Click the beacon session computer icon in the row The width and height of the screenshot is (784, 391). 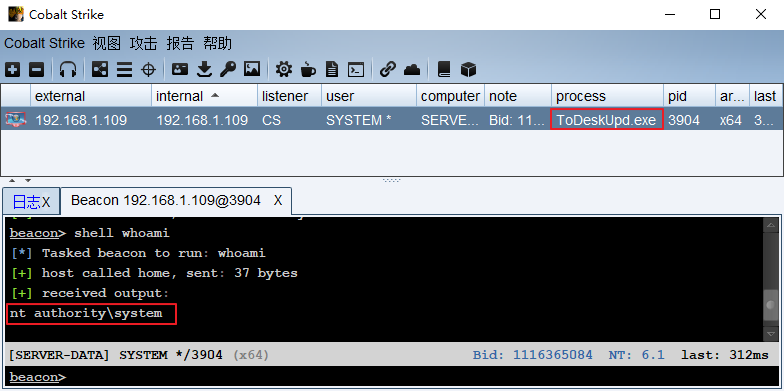[16, 120]
